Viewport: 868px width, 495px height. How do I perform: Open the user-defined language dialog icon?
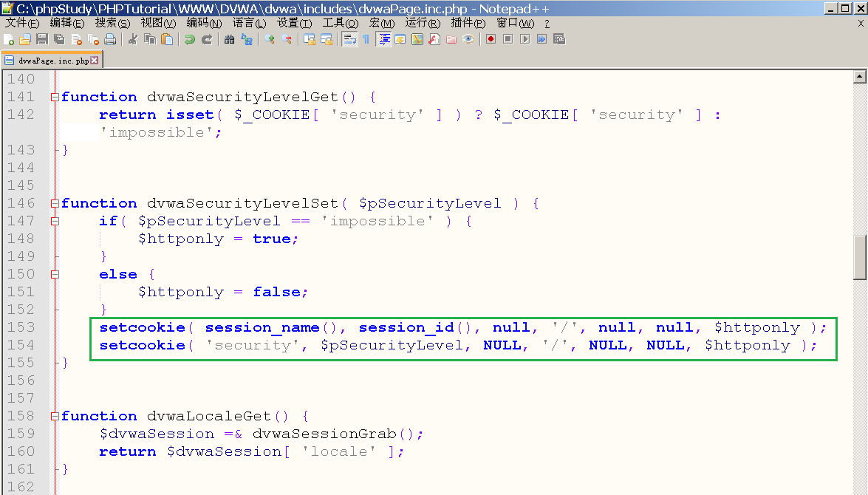point(400,39)
